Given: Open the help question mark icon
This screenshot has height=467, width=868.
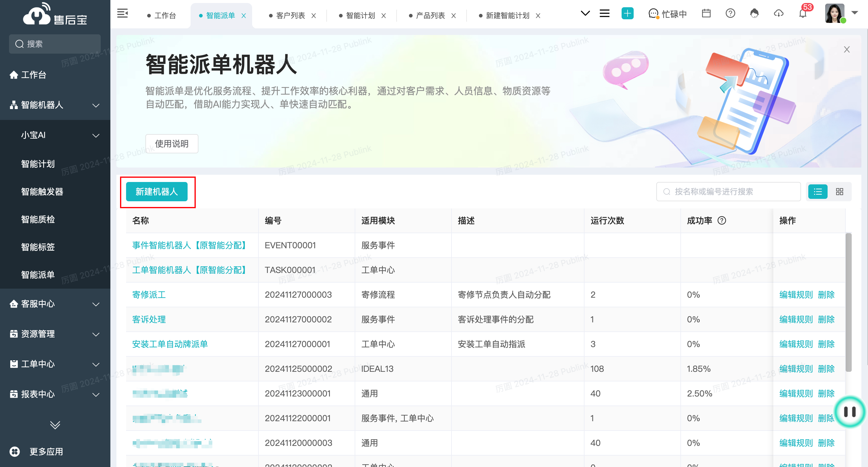Looking at the screenshot, I should coord(730,14).
